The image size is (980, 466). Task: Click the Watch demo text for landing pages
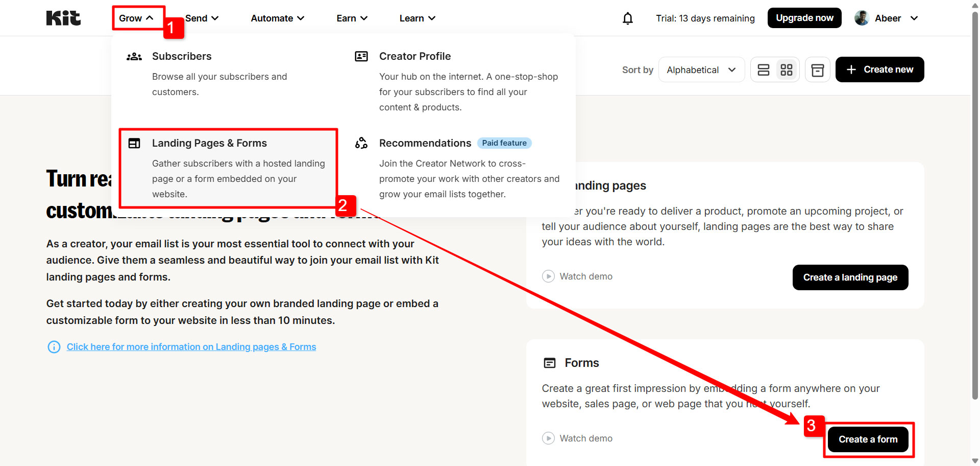click(586, 276)
